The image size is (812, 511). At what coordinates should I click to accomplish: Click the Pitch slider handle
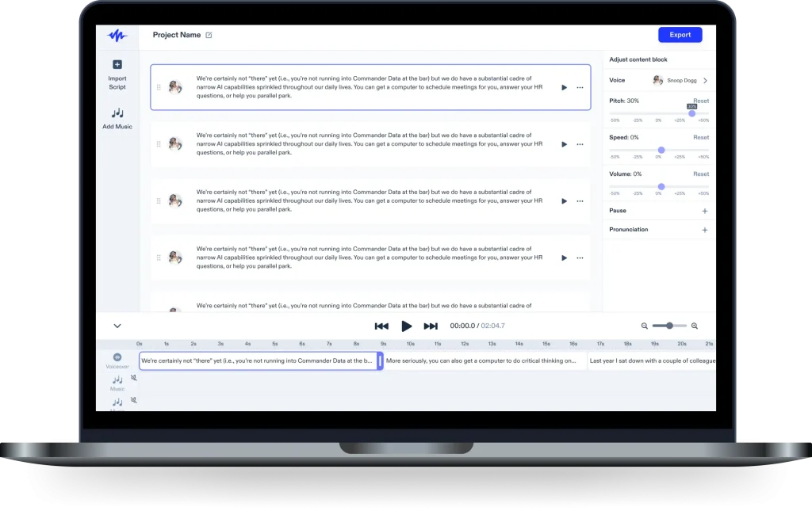(691, 113)
